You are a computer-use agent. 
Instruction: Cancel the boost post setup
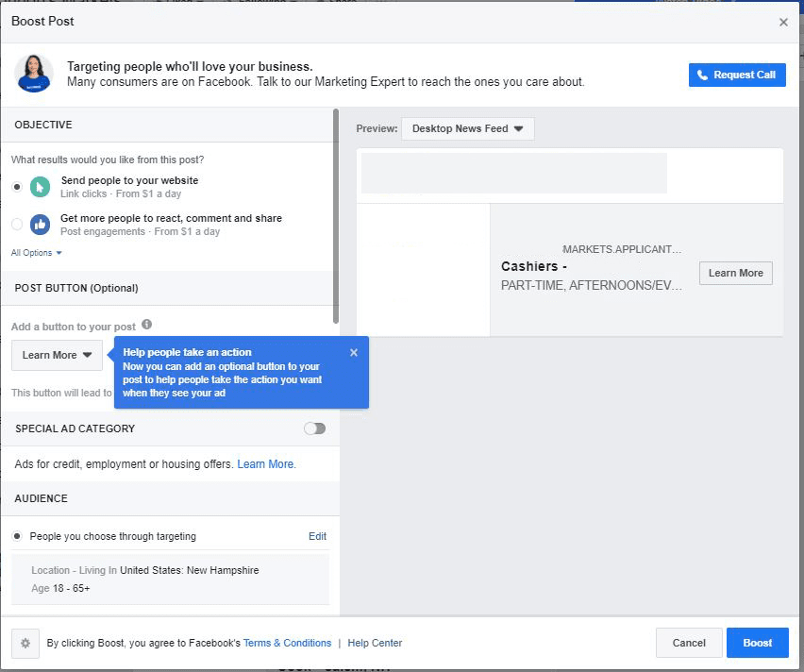click(689, 643)
